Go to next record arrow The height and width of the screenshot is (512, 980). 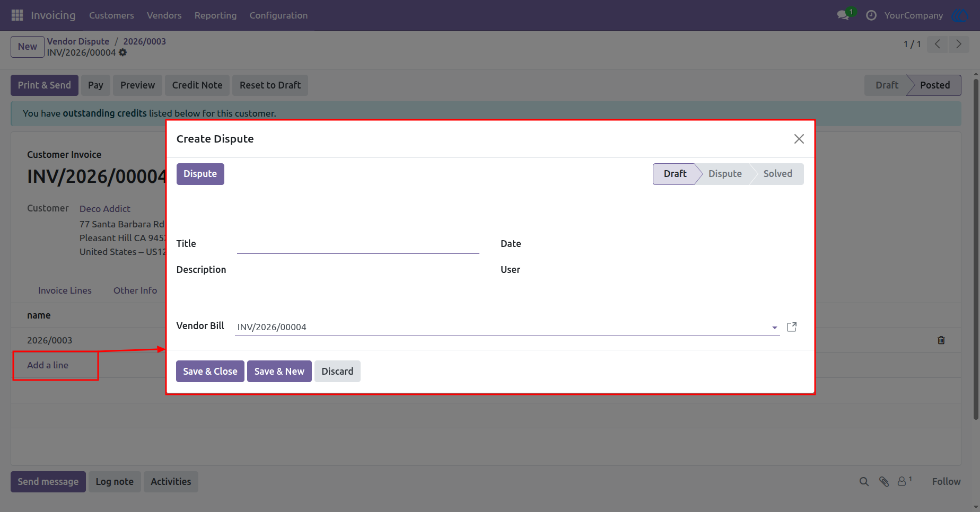tap(958, 44)
